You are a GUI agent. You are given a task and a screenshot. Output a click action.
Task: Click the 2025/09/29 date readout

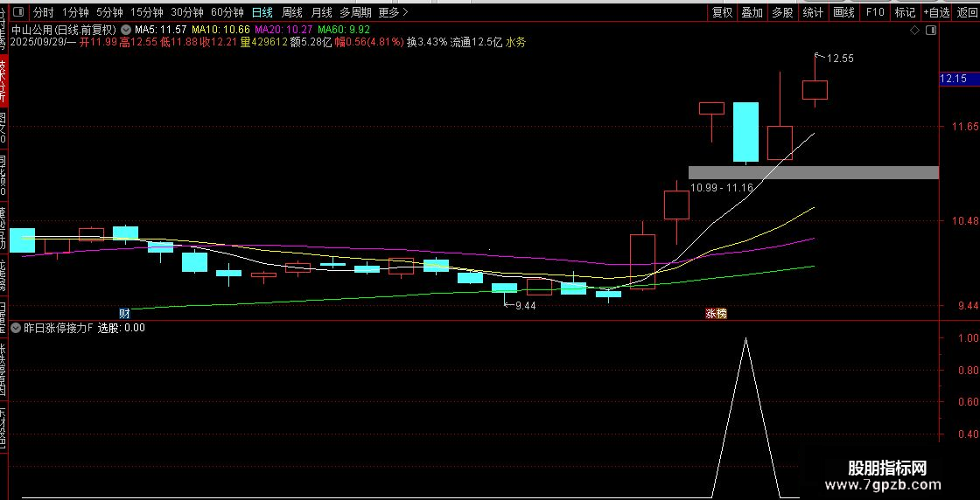[x=39, y=43]
